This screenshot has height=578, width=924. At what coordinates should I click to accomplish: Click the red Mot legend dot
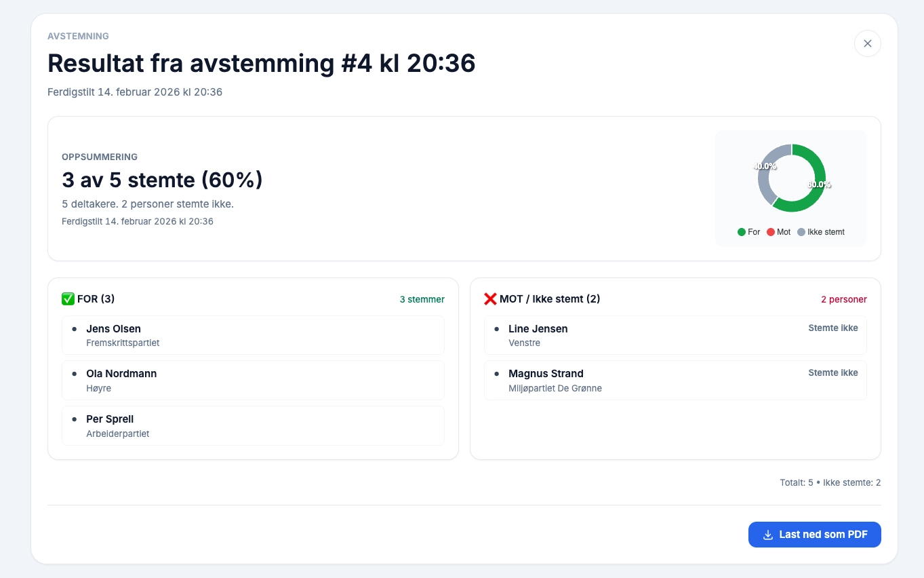(x=770, y=232)
